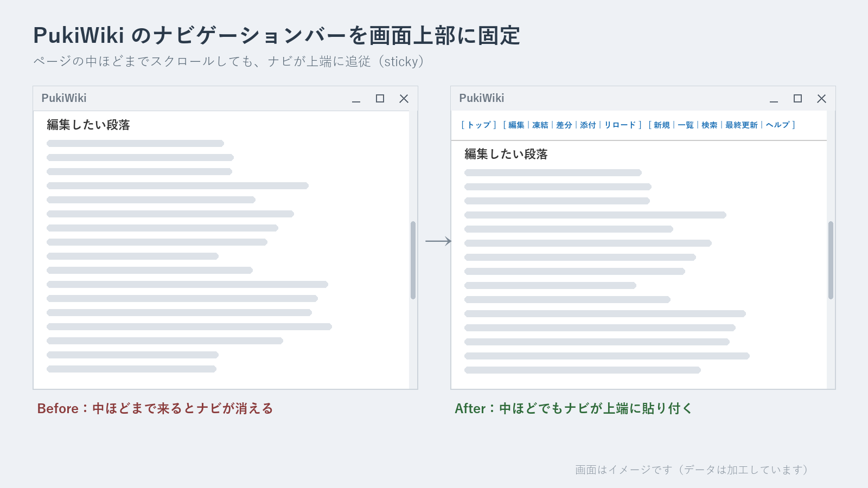Open the 差分 link in the navigation bar

[x=564, y=125]
